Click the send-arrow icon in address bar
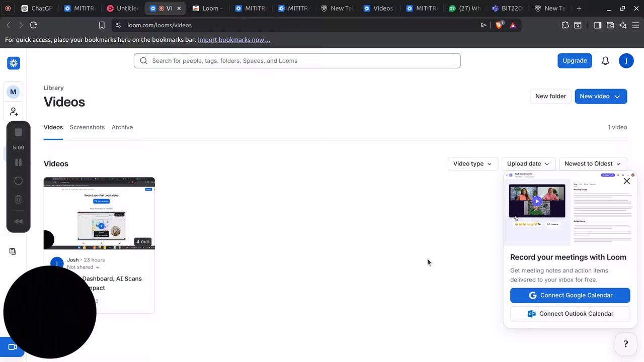The width and height of the screenshot is (644, 362). 484,25
